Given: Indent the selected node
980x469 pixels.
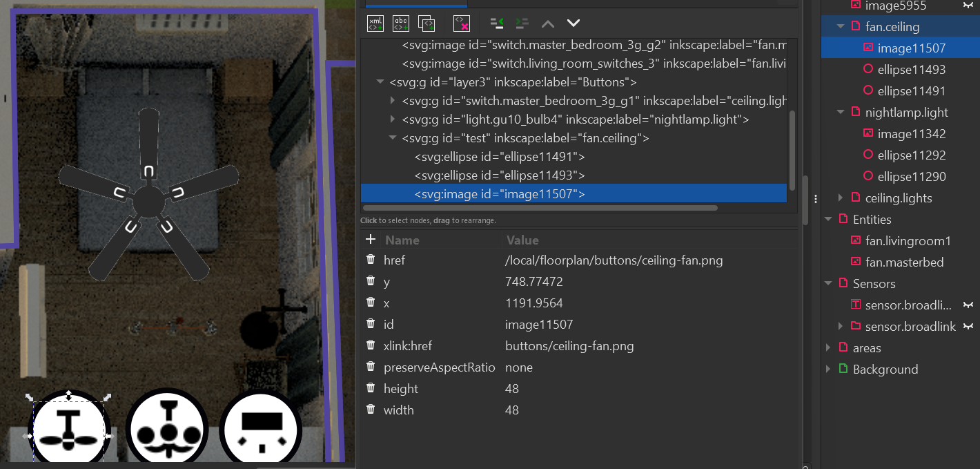Looking at the screenshot, I should tap(523, 23).
